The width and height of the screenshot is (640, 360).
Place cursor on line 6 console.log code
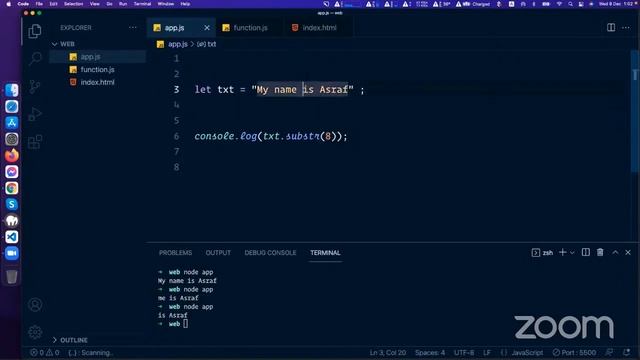pyautogui.click(x=271, y=136)
